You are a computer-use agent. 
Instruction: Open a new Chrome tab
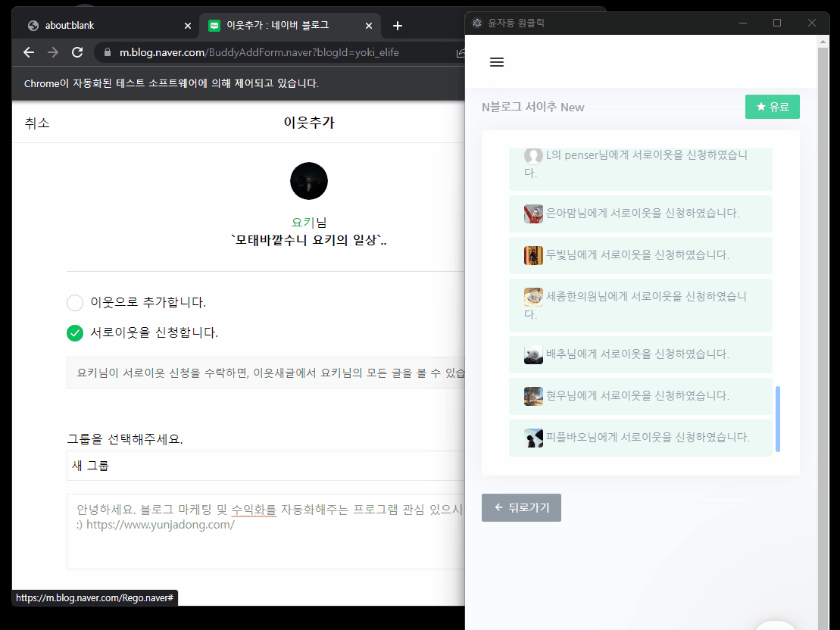398,26
